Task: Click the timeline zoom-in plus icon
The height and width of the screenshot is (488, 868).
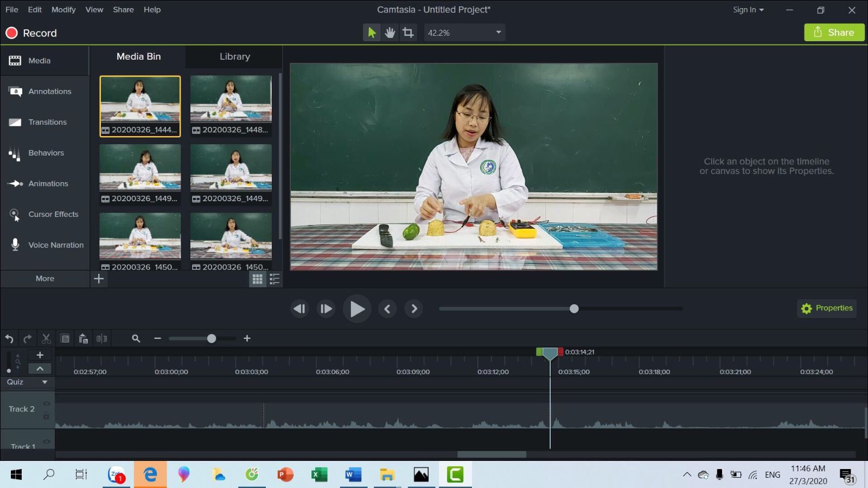Action: (x=247, y=338)
